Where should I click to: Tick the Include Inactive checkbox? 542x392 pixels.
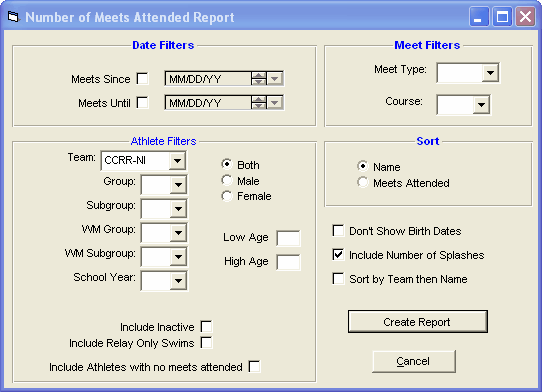coord(206,326)
